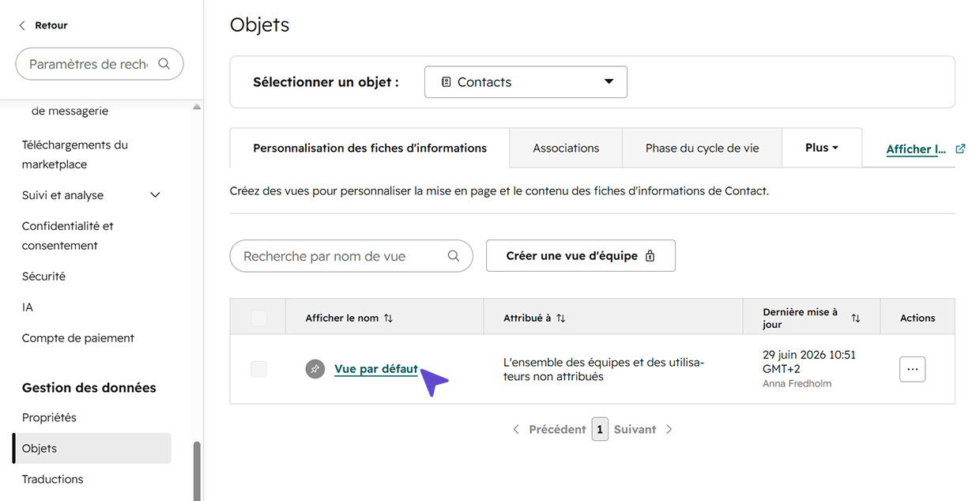The height and width of the screenshot is (501, 980).
Task: Sort by Dernière mise à jour arrows
Action: click(x=856, y=318)
